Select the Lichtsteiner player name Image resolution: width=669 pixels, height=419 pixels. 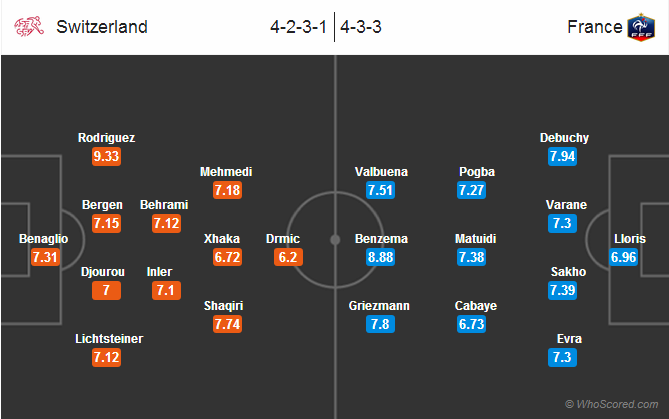click(x=109, y=339)
